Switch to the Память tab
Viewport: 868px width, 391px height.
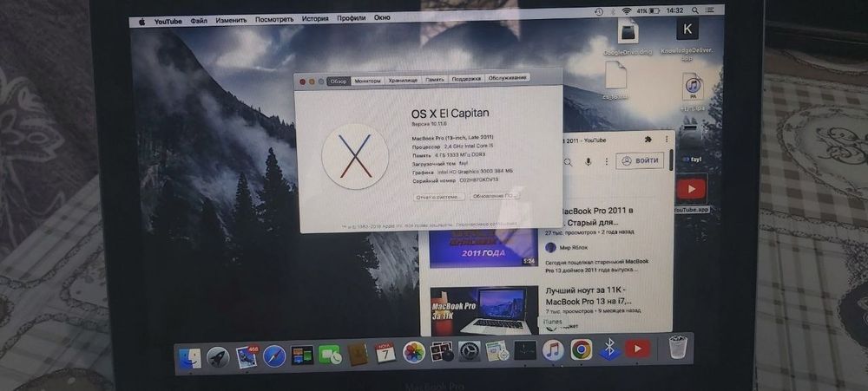(x=435, y=80)
